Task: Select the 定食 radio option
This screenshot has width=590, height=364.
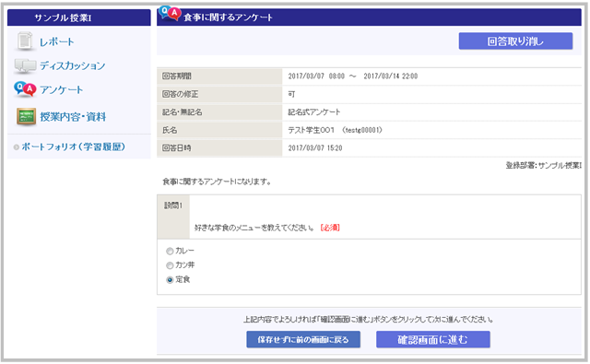Action: 170,280
